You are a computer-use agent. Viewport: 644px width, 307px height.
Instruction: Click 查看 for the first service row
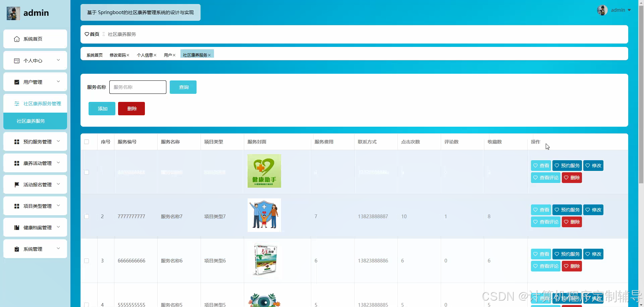[x=541, y=166]
